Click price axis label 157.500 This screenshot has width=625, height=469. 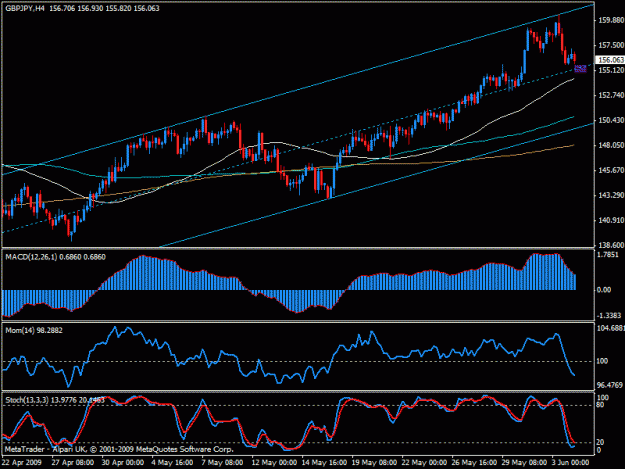(x=611, y=45)
